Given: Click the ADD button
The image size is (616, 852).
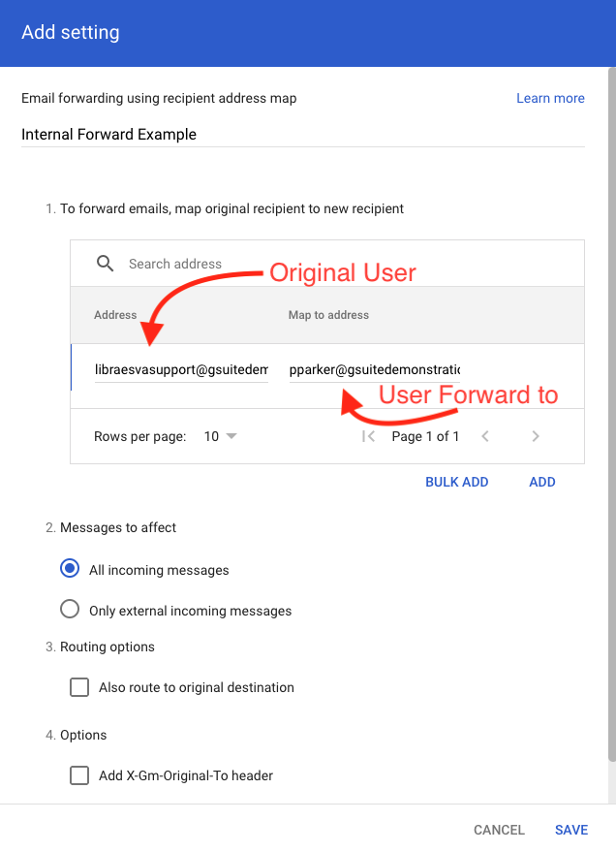Looking at the screenshot, I should [542, 482].
